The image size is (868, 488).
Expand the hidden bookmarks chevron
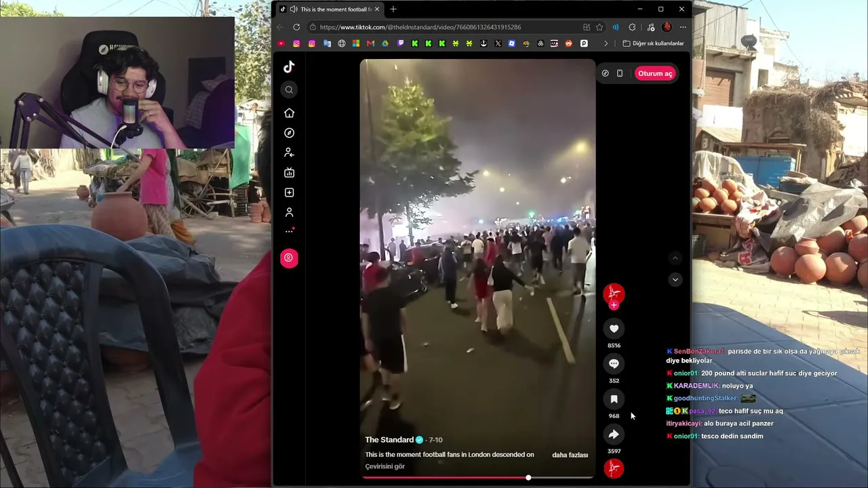606,43
